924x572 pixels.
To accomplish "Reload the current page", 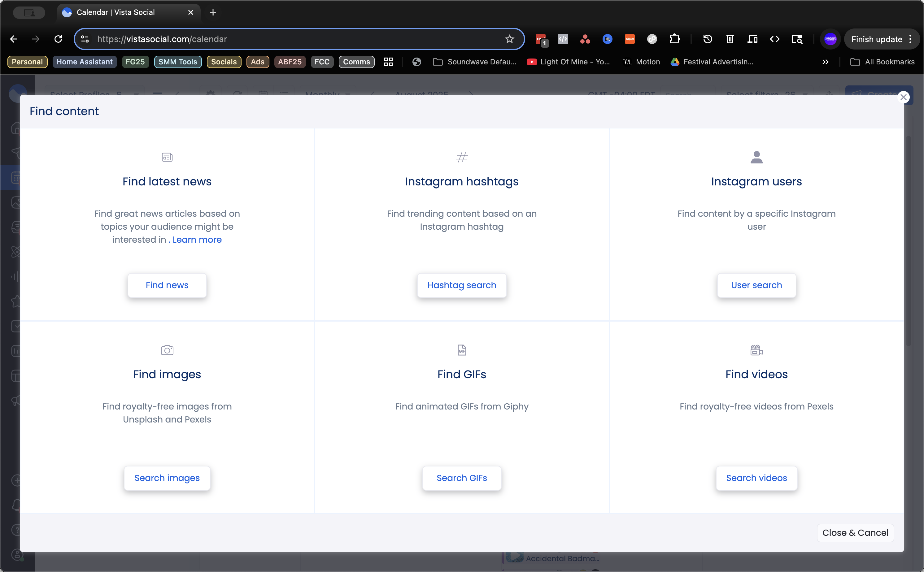I will [58, 39].
